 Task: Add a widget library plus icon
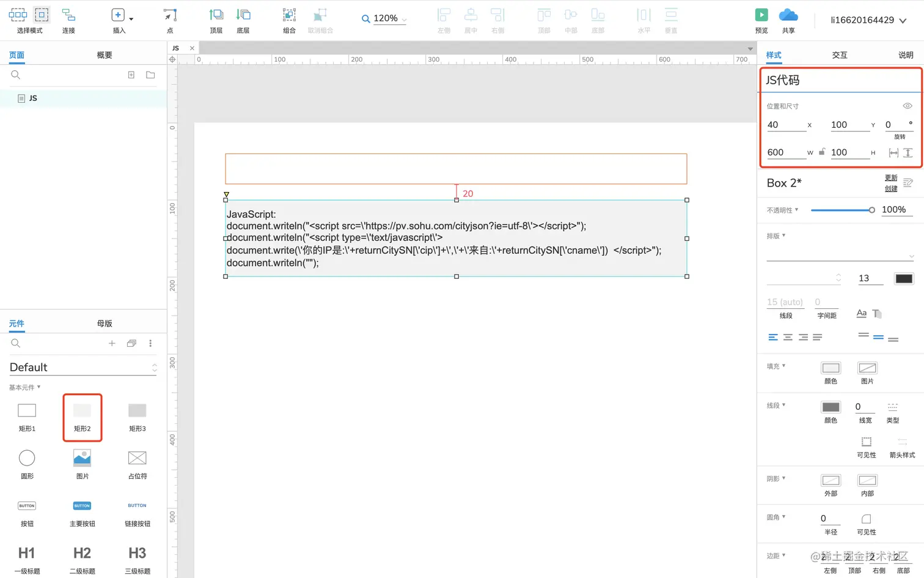(x=112, y=343)
